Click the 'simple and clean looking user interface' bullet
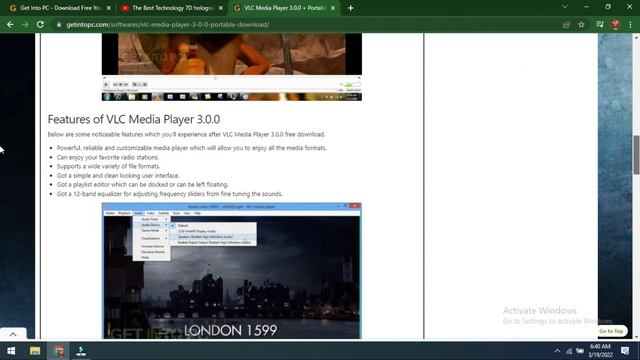Viewport: 640px width, 360px height. pos(118,176)
